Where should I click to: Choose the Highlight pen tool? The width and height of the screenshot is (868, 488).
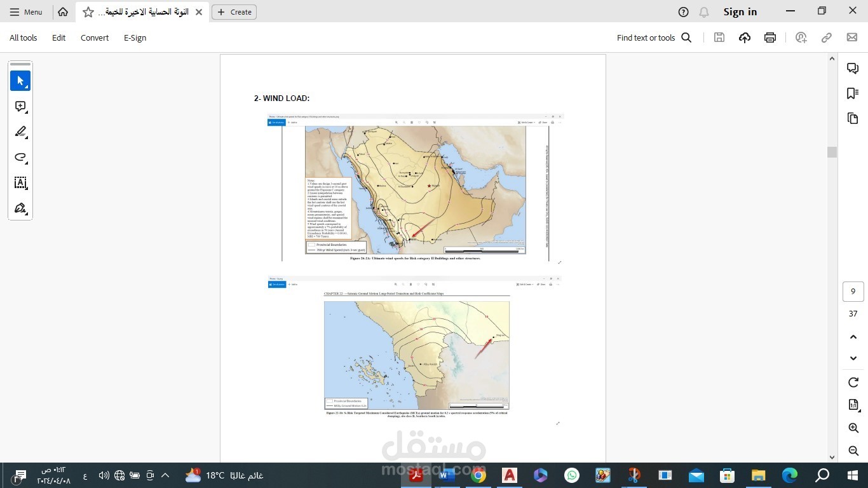(20, 132)
